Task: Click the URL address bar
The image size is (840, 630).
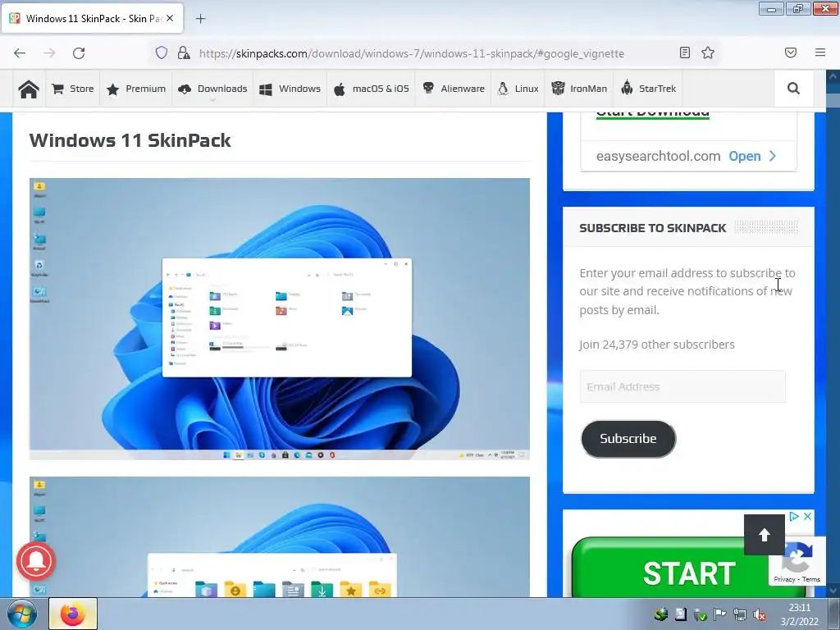Action: pyautogui.click(x=412, y=53)
